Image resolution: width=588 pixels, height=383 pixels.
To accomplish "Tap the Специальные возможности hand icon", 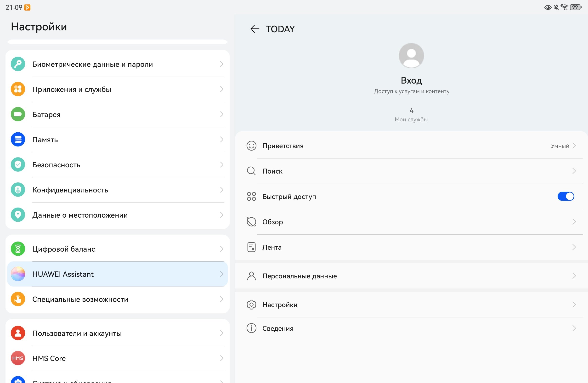I will tap(18, 299).
